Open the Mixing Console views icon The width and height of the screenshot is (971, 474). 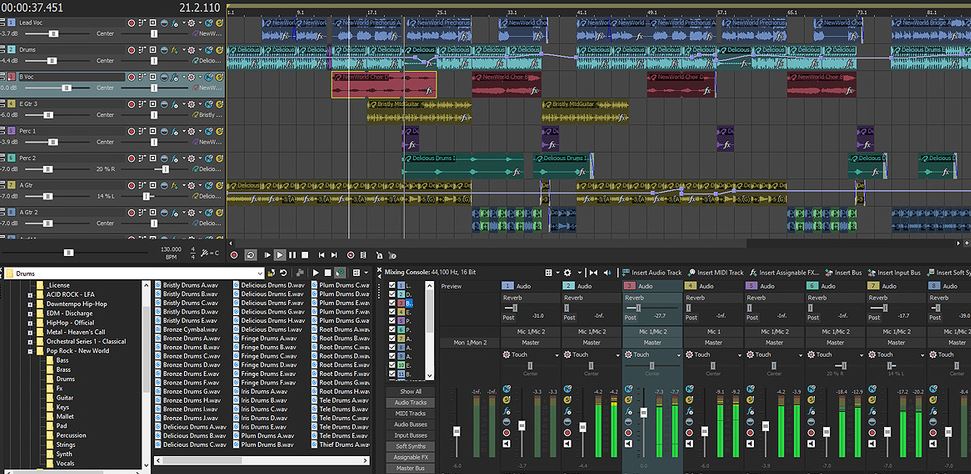tap(549, 273)
